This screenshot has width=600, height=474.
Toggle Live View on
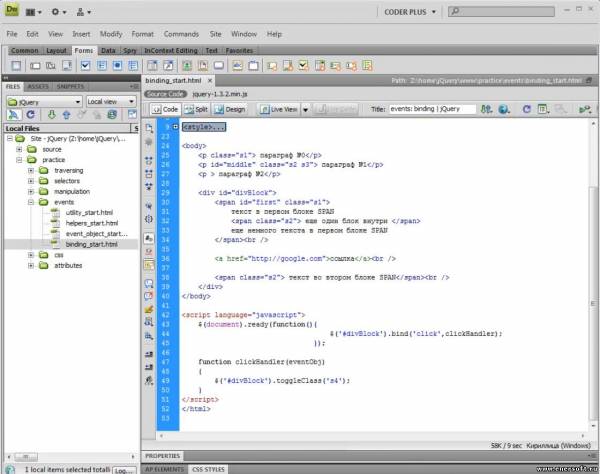(x=279, y=109)
